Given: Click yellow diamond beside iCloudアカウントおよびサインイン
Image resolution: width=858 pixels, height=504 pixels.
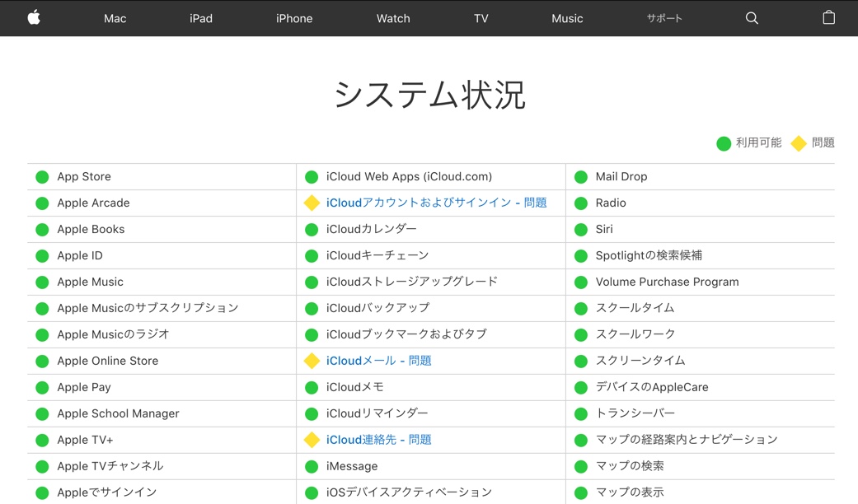Looking at the screenshot, I should click(312, 203).
